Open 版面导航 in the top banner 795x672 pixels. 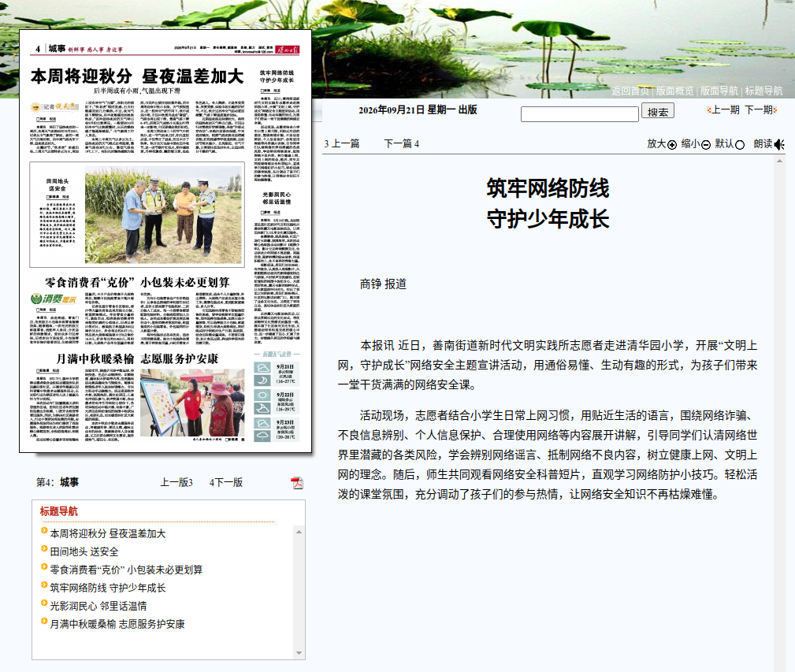tap(719, 91)
